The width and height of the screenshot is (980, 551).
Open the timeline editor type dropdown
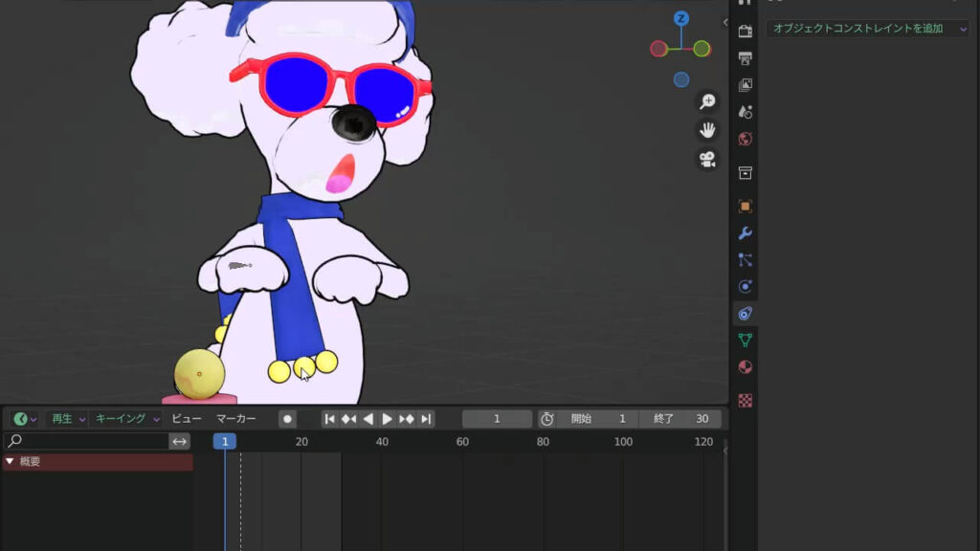point(25,419)
